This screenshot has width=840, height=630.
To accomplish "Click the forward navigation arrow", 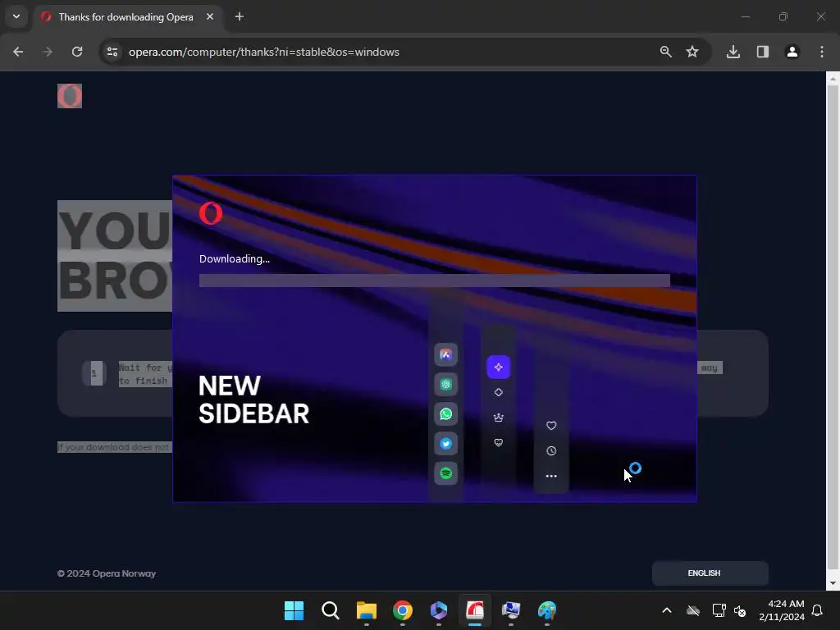I will (x=48, y=52).
